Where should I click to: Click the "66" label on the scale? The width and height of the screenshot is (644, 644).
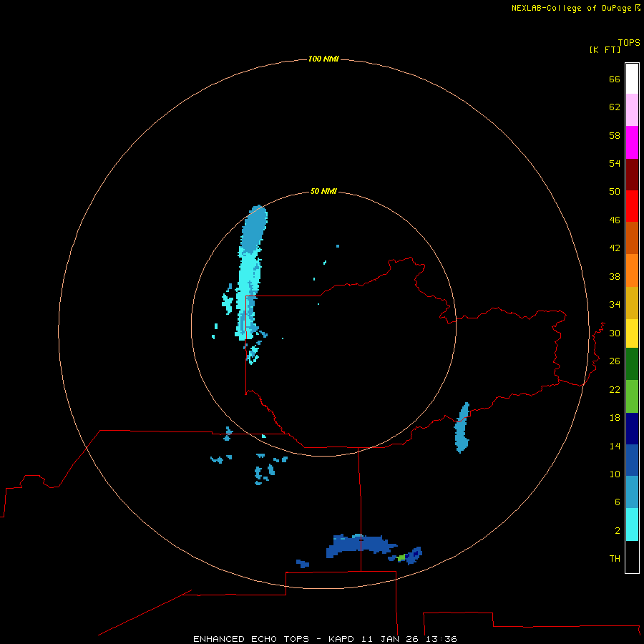pyautogui.click(x=615, y=79)
